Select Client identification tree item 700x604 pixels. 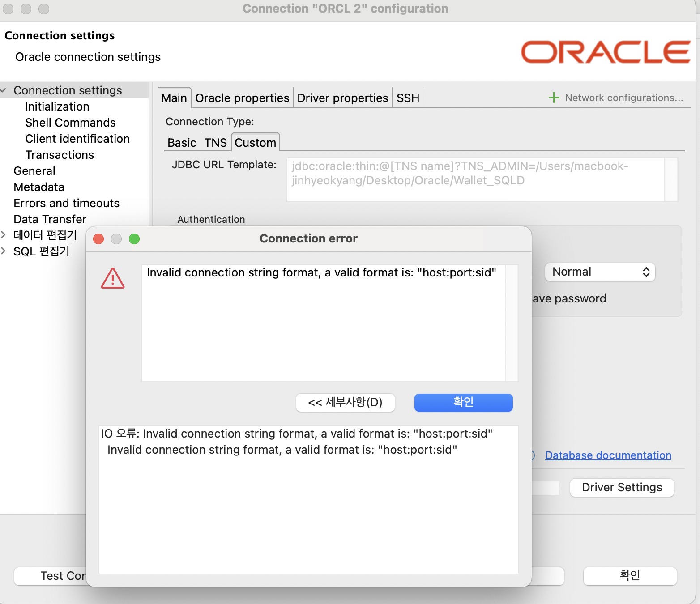(77, 139)
